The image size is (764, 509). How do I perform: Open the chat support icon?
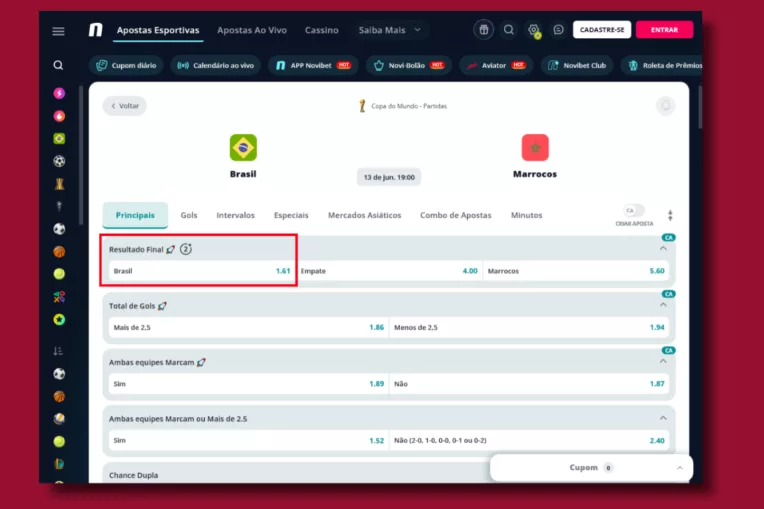point(558,30)
